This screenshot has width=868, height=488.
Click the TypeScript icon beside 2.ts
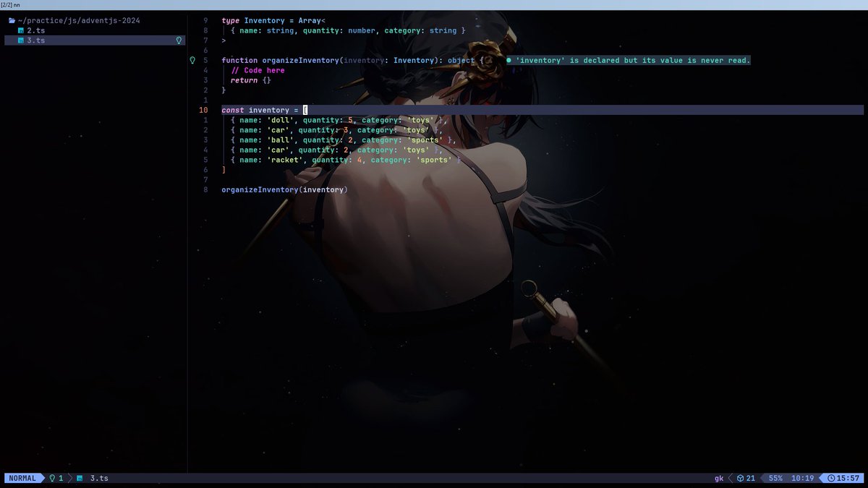[21, 30]
